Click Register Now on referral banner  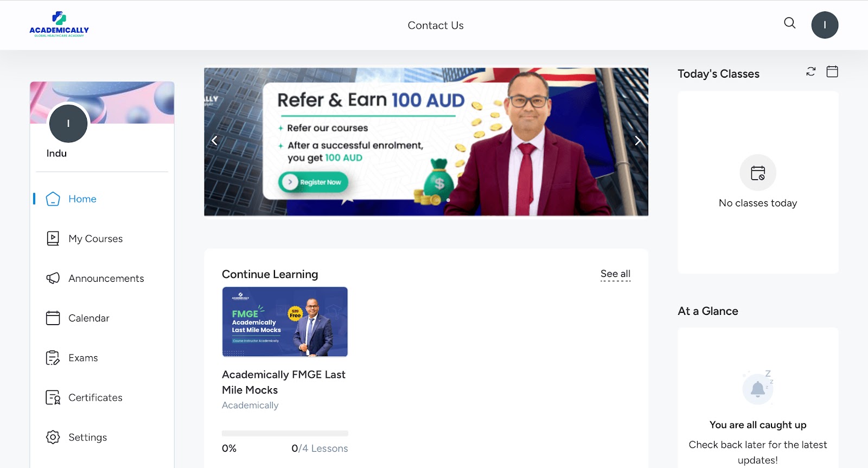[314, 182]
